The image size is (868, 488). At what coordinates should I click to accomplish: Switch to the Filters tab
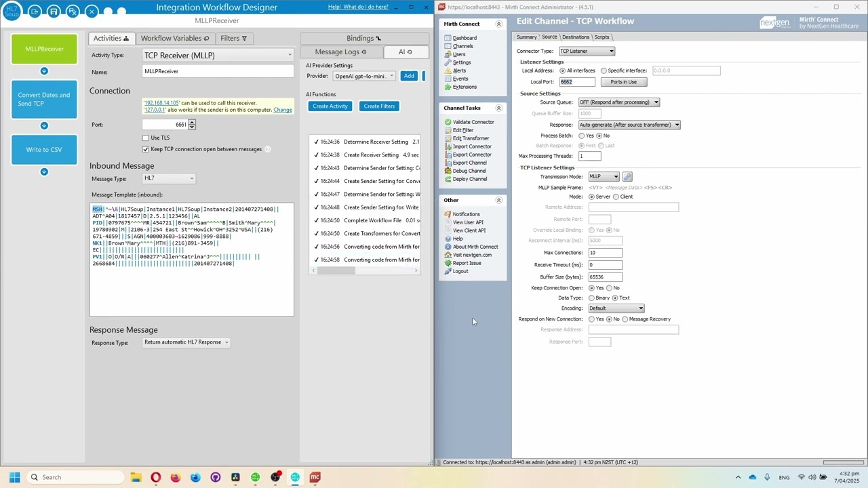233,38
